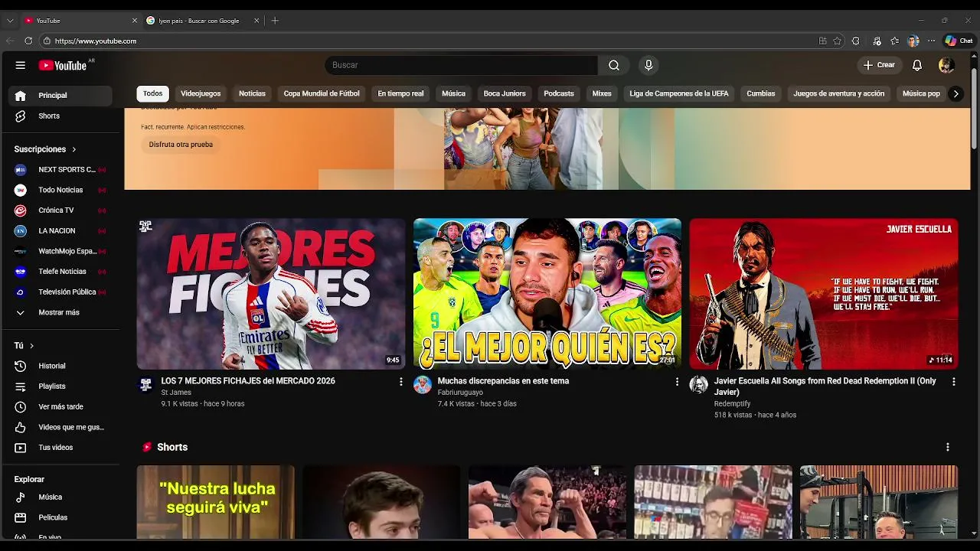The image size is (980, 551).
Task: Reload the page
Action: [x=28, y=41]
